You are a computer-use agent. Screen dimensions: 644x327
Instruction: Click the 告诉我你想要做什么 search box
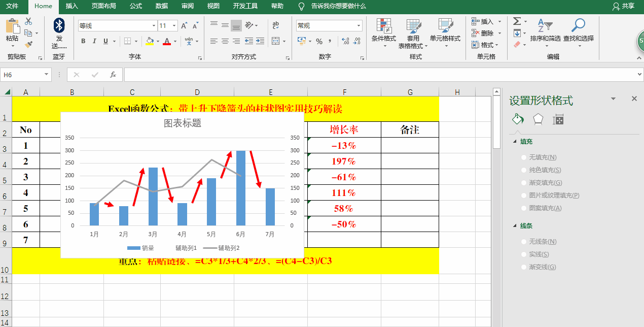click(338, 6)
